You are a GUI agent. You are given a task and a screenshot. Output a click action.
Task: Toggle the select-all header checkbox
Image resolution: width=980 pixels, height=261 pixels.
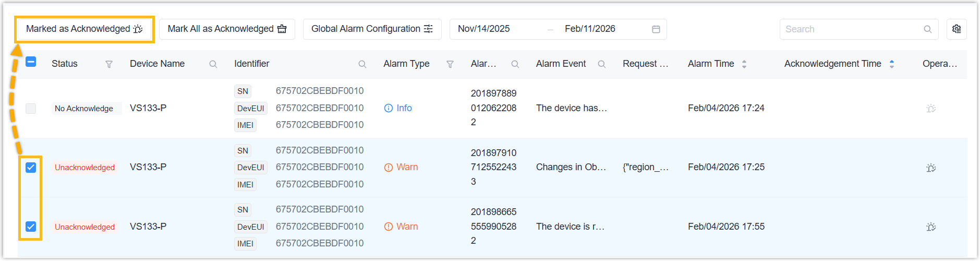(31, 62)
